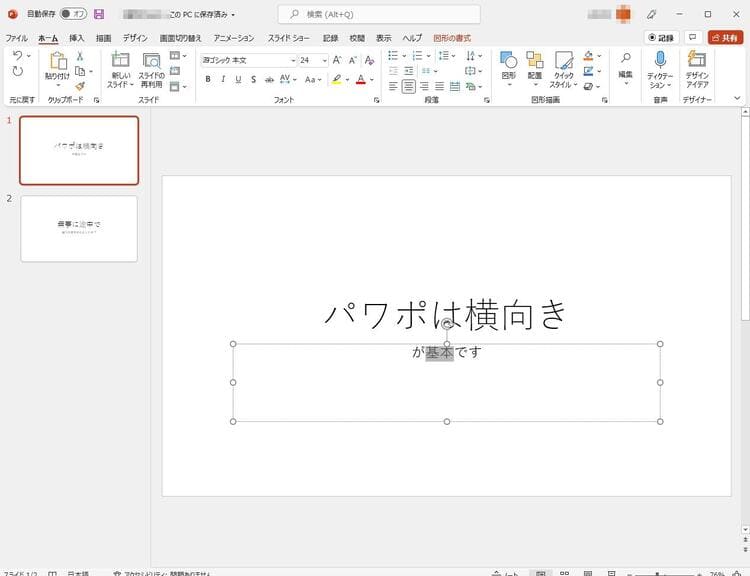The width and height of the screenshot is (750, 576).
Task: Click the Paste clipboard icon
Action: [x=58, y=61]
